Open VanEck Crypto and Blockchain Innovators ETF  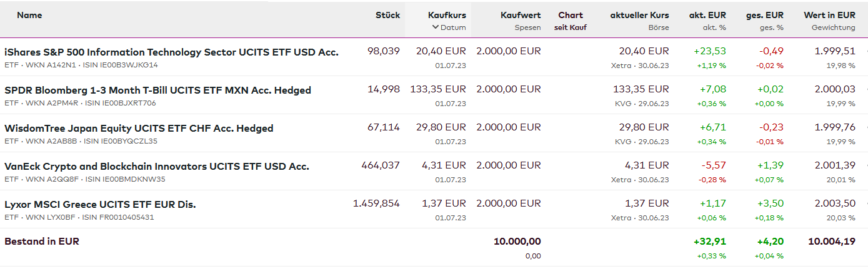tap(157, 166)
